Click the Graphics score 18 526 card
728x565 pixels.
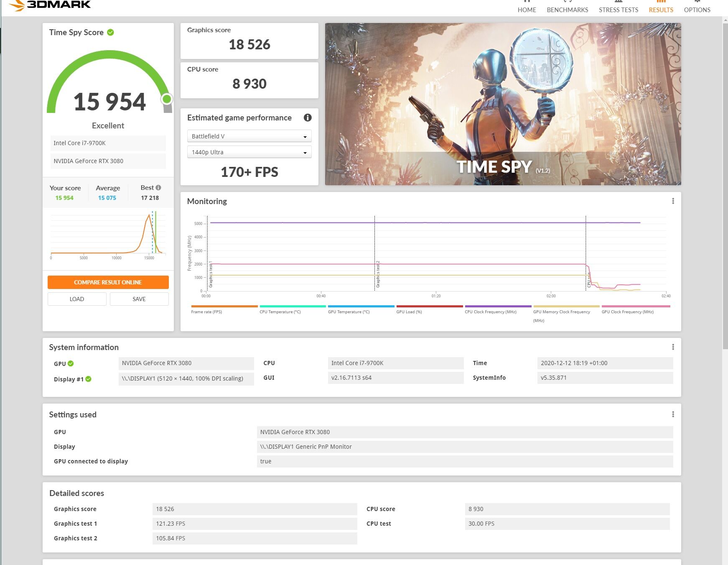coord(249,41)
